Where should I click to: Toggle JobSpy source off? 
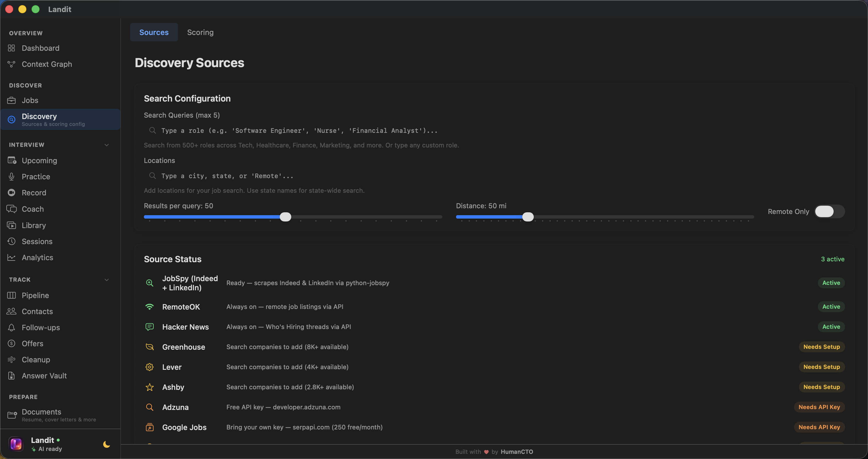coord(831,283)
